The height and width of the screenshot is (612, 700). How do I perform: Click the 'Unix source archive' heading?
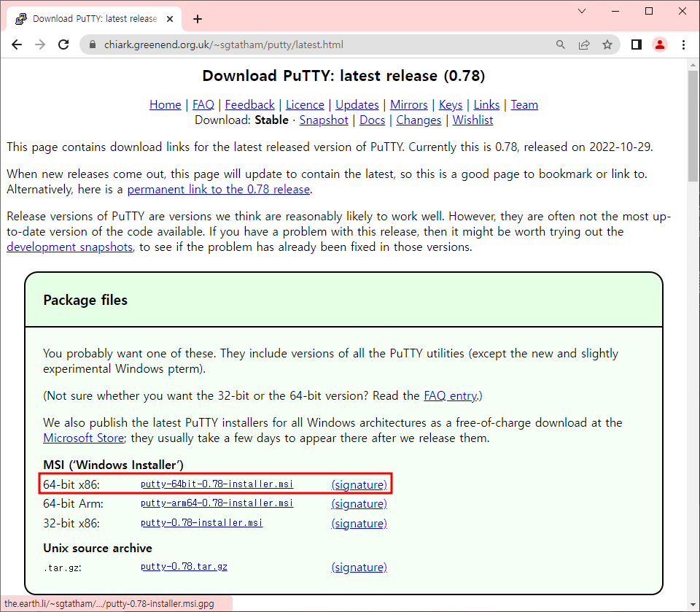(x=98, y=548)
